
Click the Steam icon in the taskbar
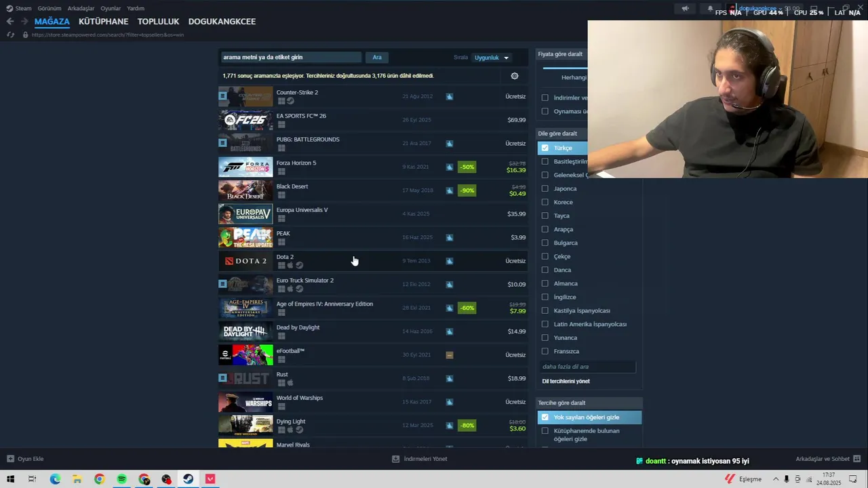(x=189, y=479)
